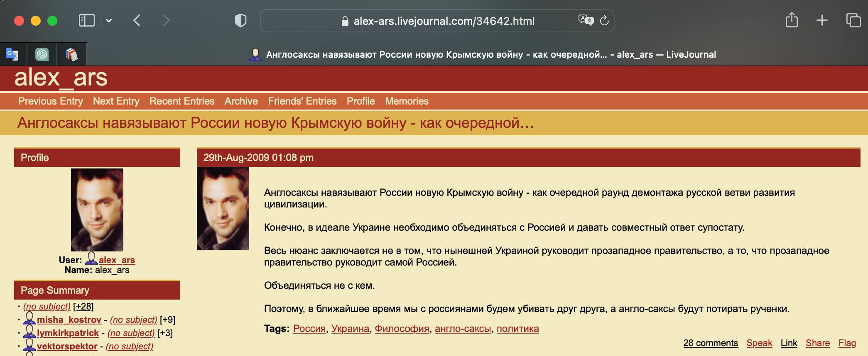Screen dimensions: 868x356
Task: Open the Previous Entry link
Action: 51,101
